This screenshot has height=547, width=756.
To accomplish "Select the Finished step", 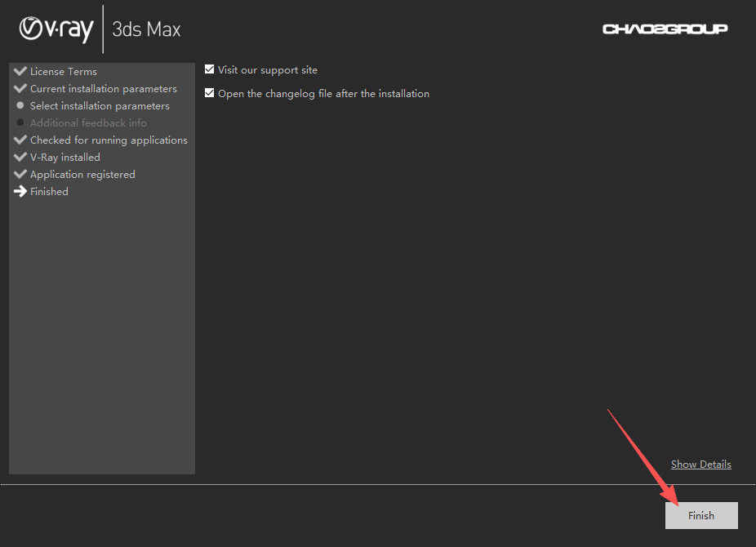I will point(49,191).
